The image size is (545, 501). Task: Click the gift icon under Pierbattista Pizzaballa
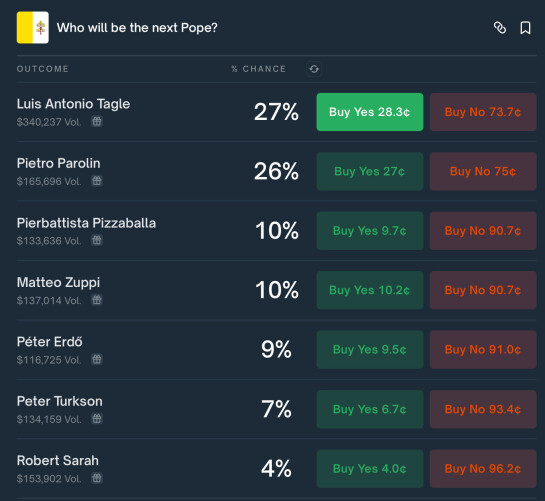97,240
